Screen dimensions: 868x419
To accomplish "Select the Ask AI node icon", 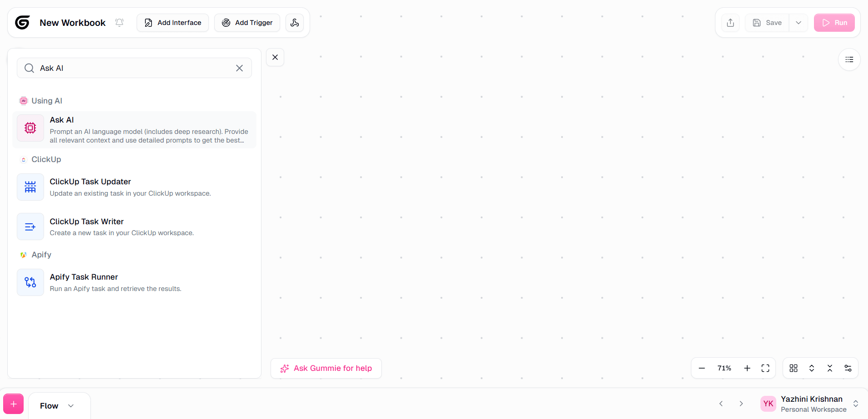I will pyautogui.click(x=30, y=128).
